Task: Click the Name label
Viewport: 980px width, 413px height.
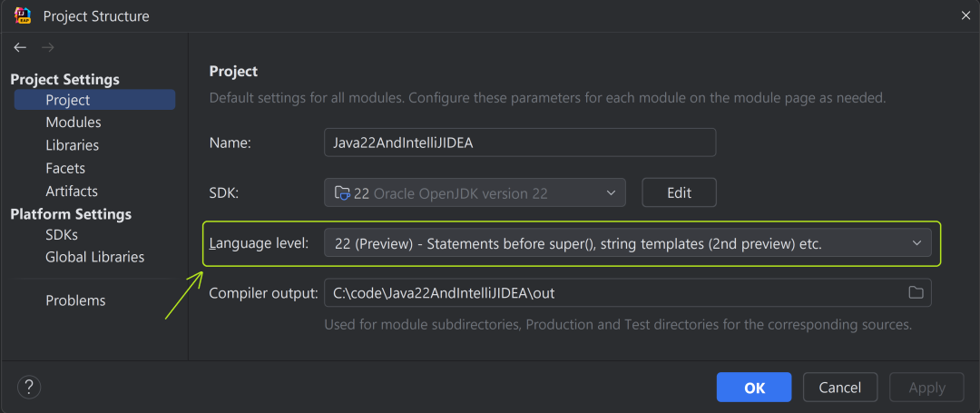Action: pyautogui.click(x=230, y=143)
